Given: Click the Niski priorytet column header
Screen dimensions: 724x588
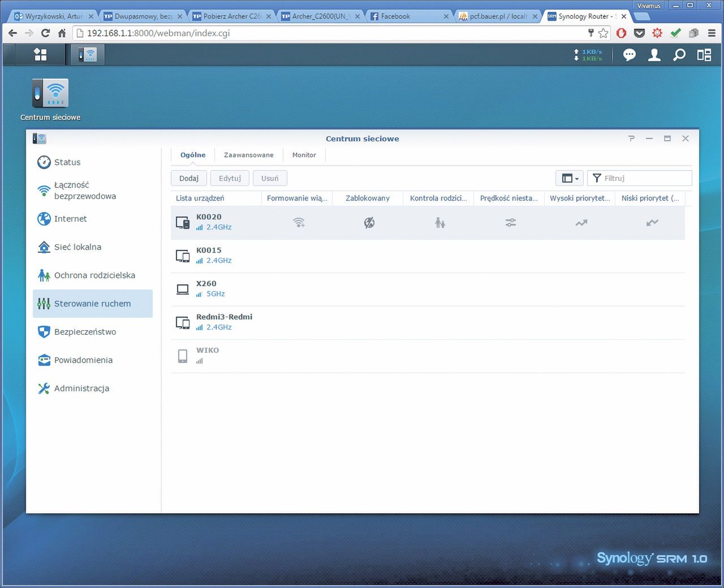Looking at the screenshot, I should [x=650, y=198].
